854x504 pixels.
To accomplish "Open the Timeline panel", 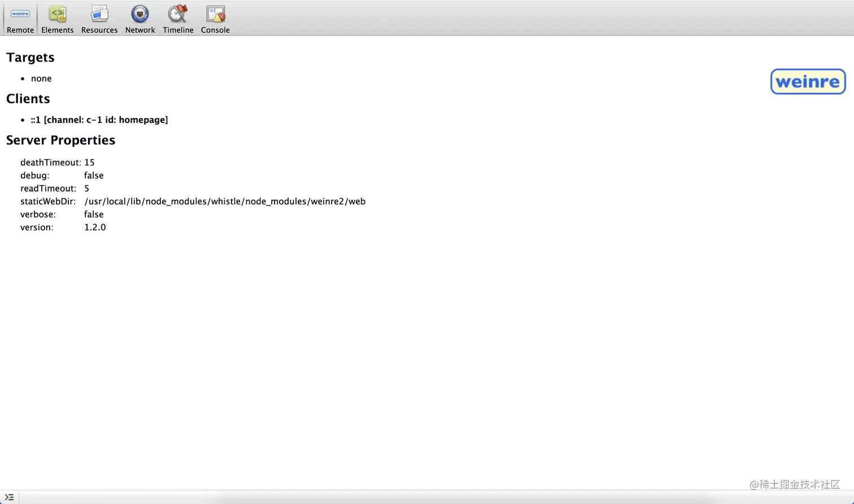I will [178, 19].
